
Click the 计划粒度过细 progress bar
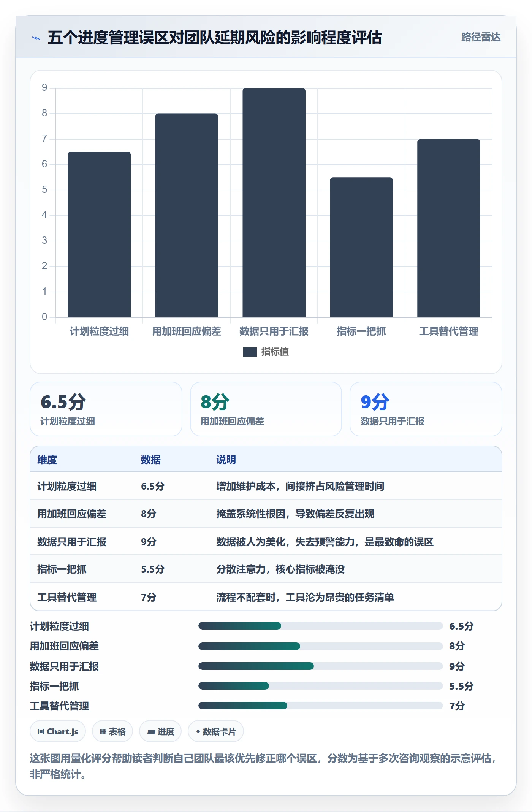pos(320,626)
